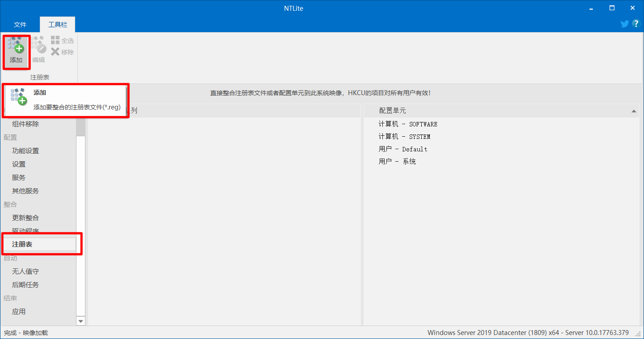Click the sidebar scrollbar down arrow
The image size is (644, 339).
[x=80, y=321]
